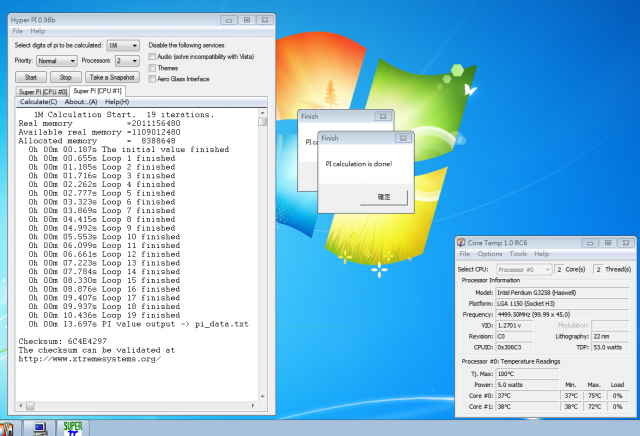Click the Frequency field 4499.50MHz
Screen dimensions: 640x436
pyautogui.click(x=562, y=315)
